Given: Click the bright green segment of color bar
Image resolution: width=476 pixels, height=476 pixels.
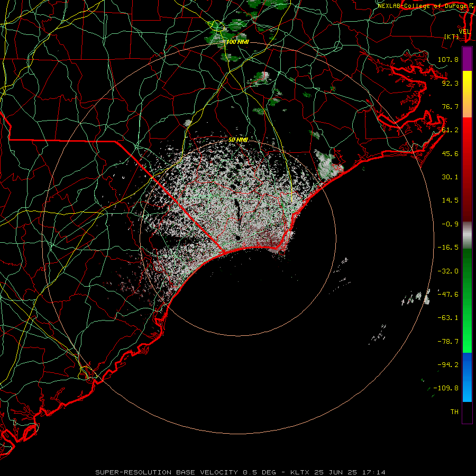Looking at the screenshot, I should click(467, 300).
